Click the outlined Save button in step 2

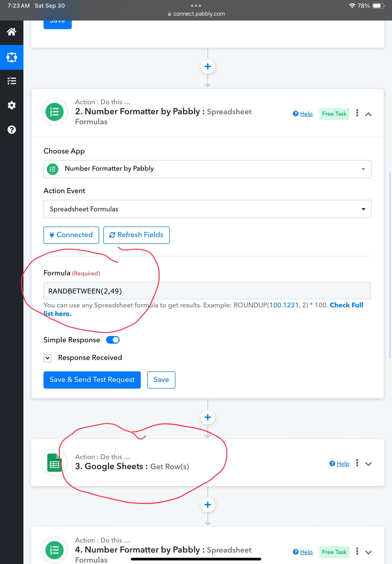tap(161, 380)
